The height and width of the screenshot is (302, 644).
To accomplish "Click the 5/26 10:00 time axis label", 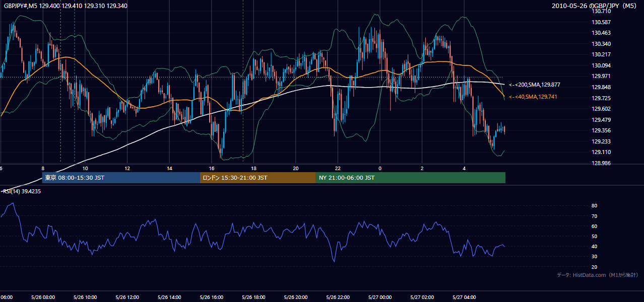I will 85,297.
